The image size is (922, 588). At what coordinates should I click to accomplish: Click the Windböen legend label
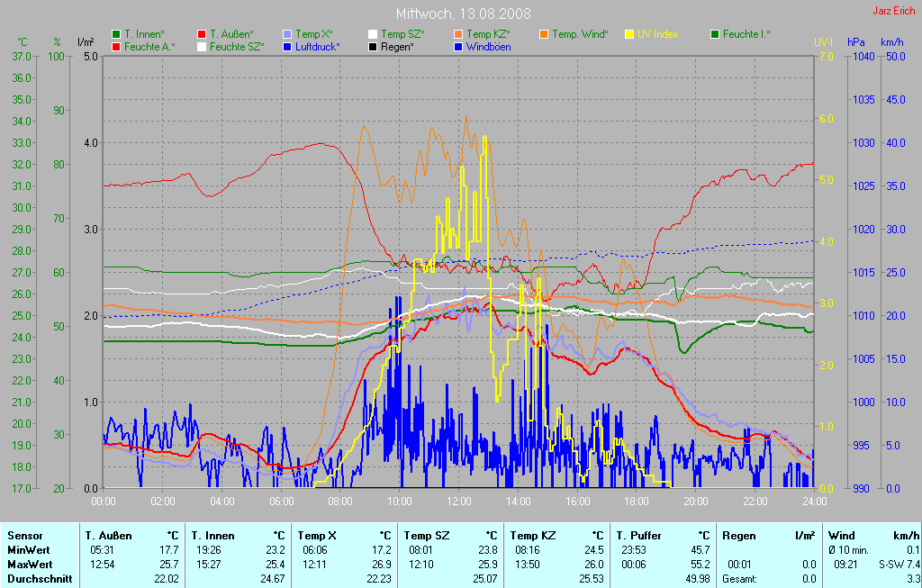pos(489,47)
